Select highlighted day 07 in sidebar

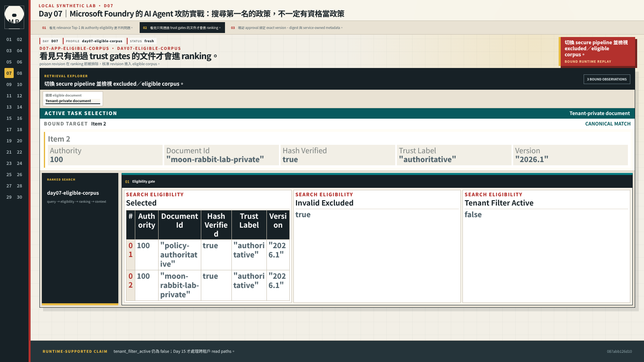point(9,73)
